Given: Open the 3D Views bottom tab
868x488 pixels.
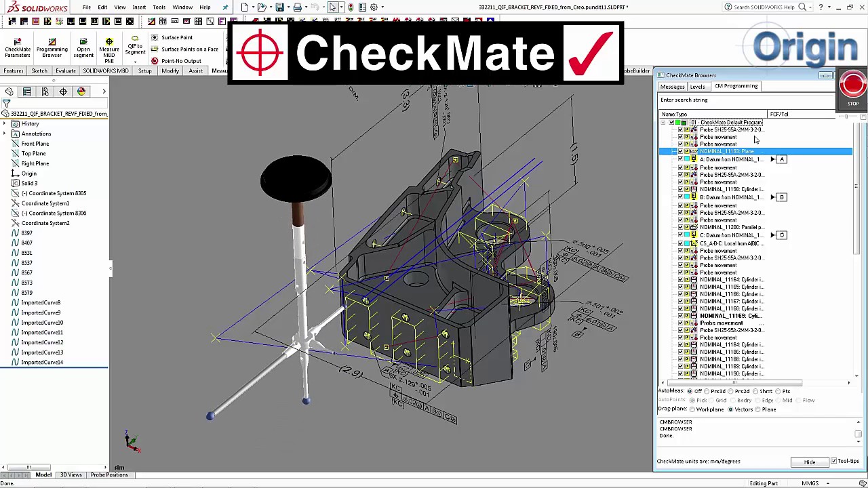Looking at the screenshot, I should (x=71, y=475).
